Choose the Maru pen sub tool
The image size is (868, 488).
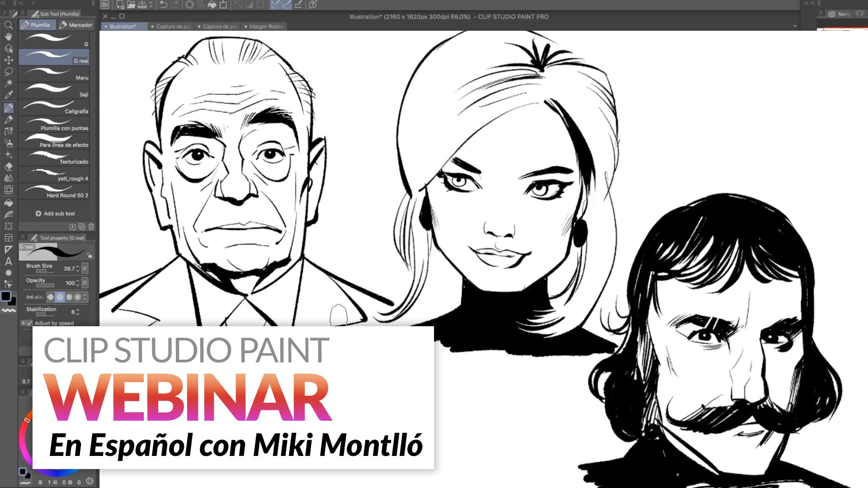54,74
